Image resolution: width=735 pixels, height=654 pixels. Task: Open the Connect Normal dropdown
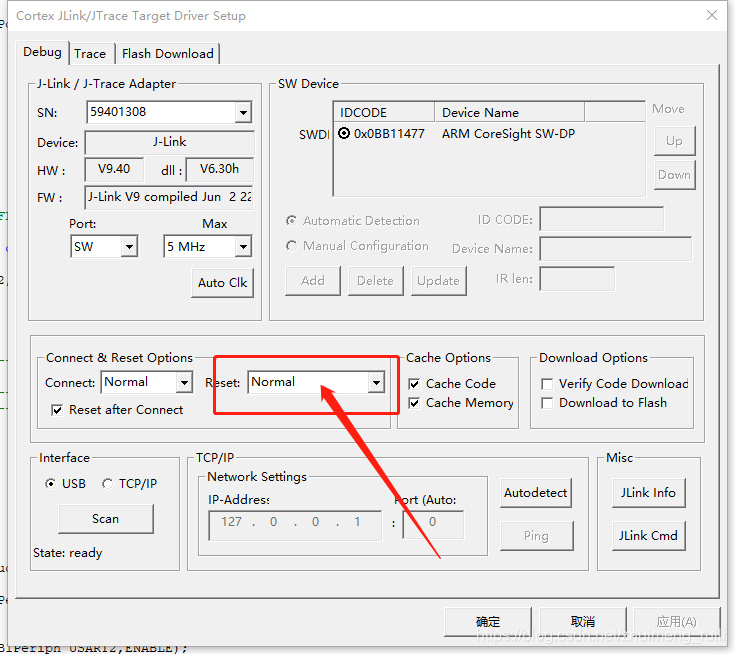tap(184, 383)
